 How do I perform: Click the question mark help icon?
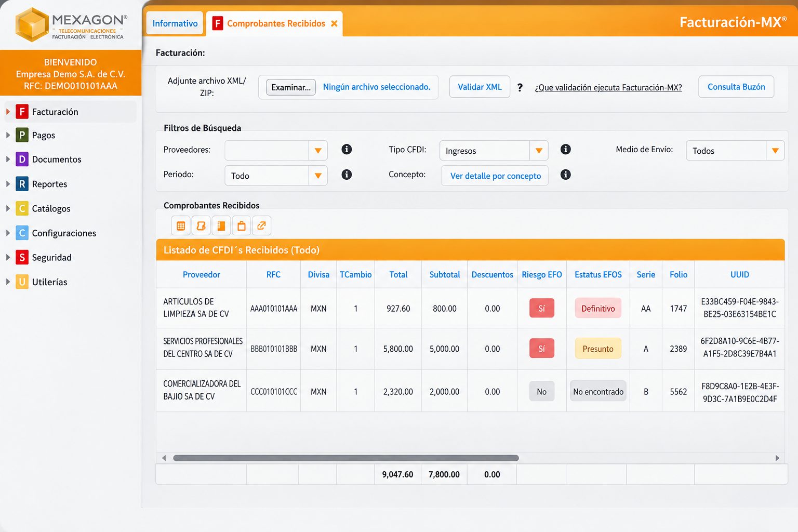coord(520,88)
